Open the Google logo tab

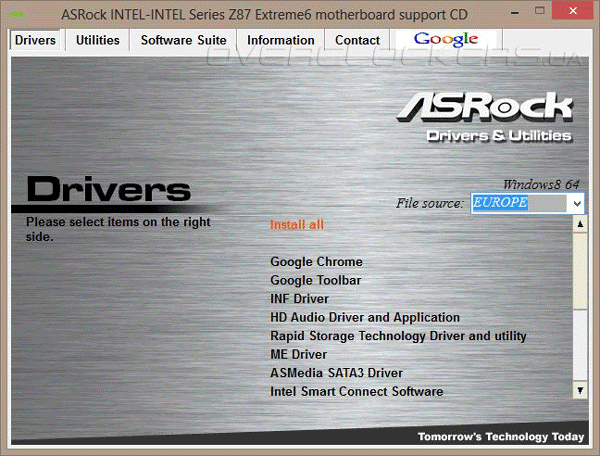(x=446, y=40)
